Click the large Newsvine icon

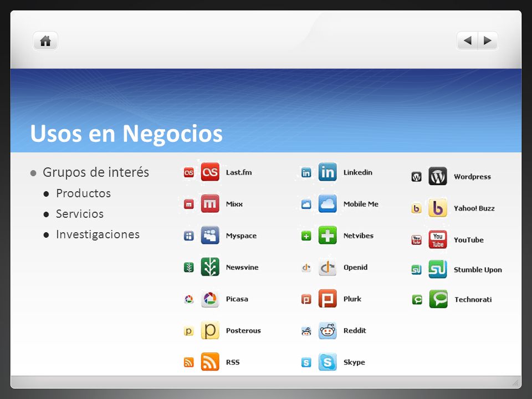click(x=210, y=267)
